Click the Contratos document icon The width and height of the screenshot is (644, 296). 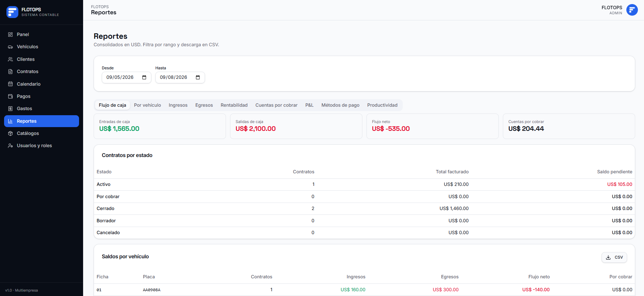click(11, 72)
